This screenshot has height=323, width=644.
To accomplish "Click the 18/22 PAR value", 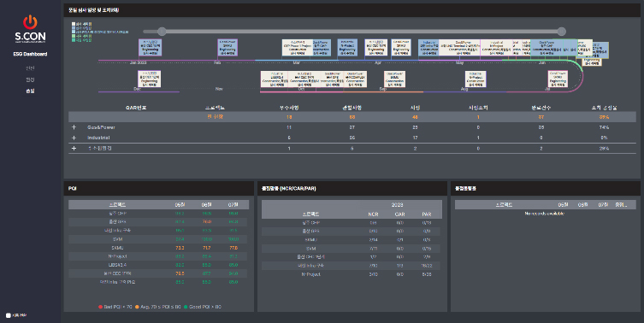I will 427,266.
